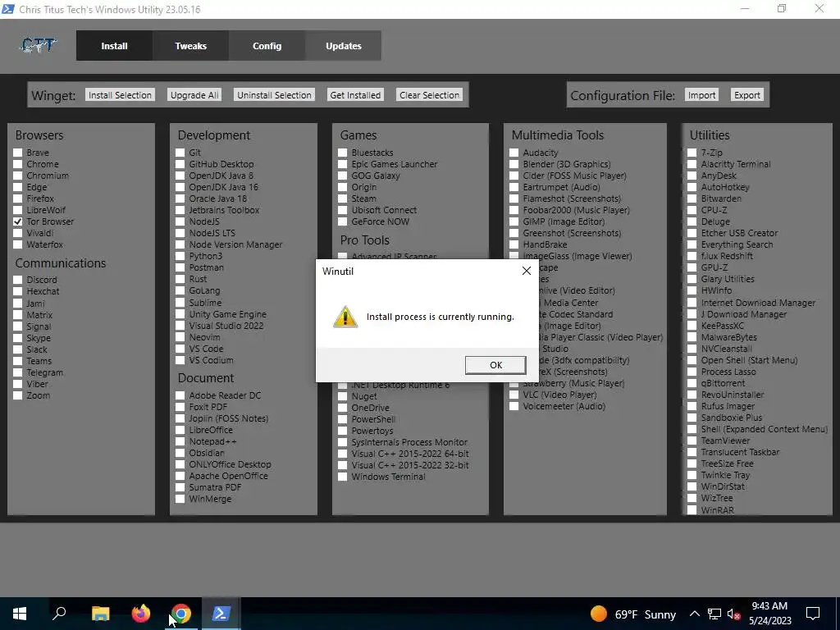The height and width of the screenshot is (630, 840).
Task: Click the Browsers section heading
Action: pyautogui.click(x=39, y=135)
